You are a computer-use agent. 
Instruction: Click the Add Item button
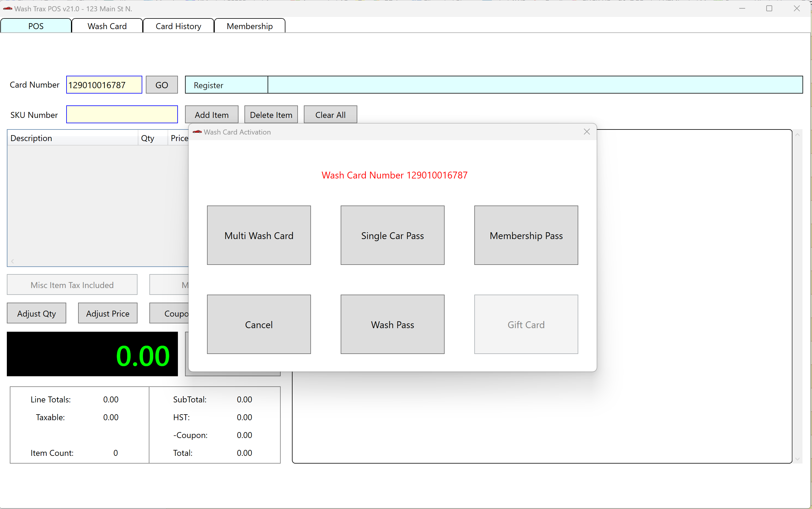coord(212,114)
